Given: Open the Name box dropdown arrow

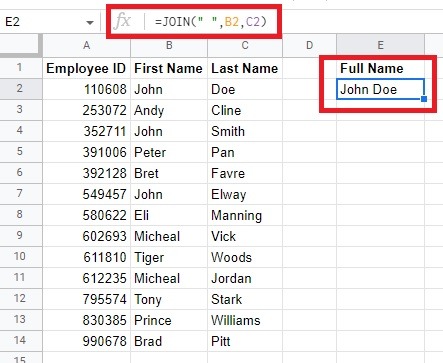Looking at the screenshot, I should (90, 23).
